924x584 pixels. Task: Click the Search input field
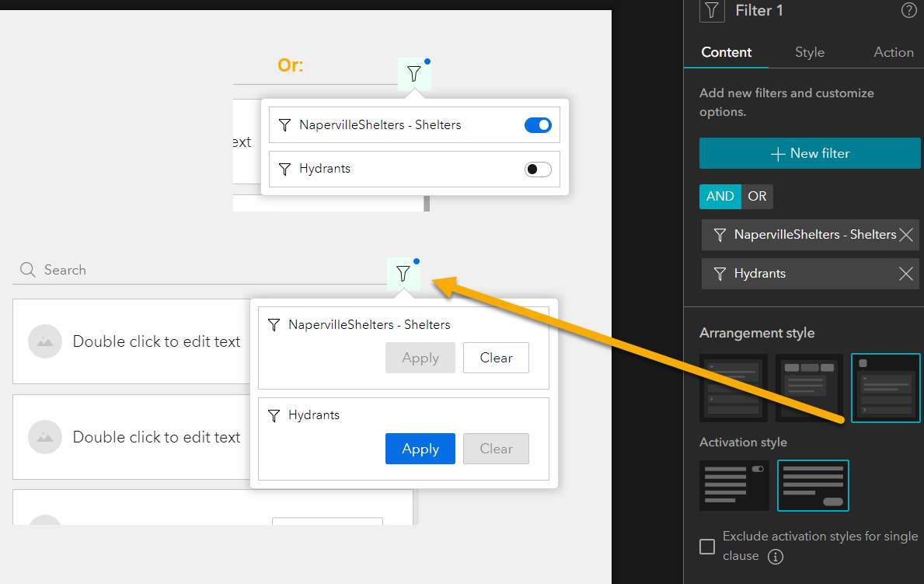pyautogui.click(x=200, y=270)
